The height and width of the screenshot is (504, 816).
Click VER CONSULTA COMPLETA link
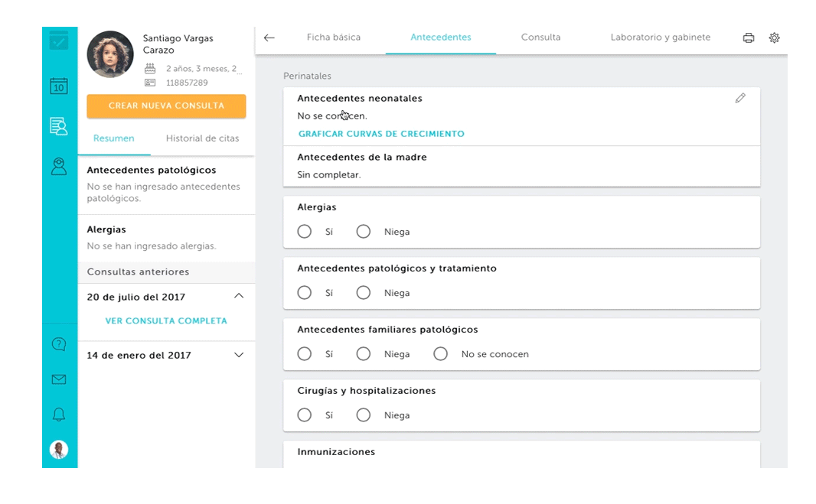[166, 321]
